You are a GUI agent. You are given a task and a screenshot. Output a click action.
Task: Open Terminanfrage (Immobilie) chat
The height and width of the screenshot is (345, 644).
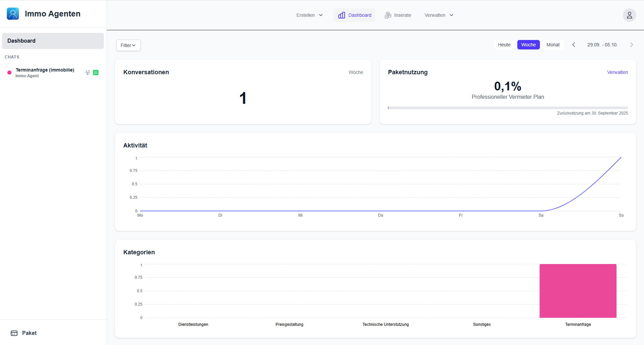45,73
